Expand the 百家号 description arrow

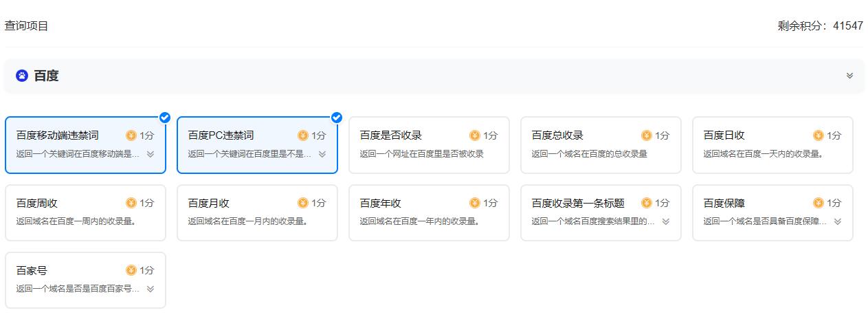(151, 289)
